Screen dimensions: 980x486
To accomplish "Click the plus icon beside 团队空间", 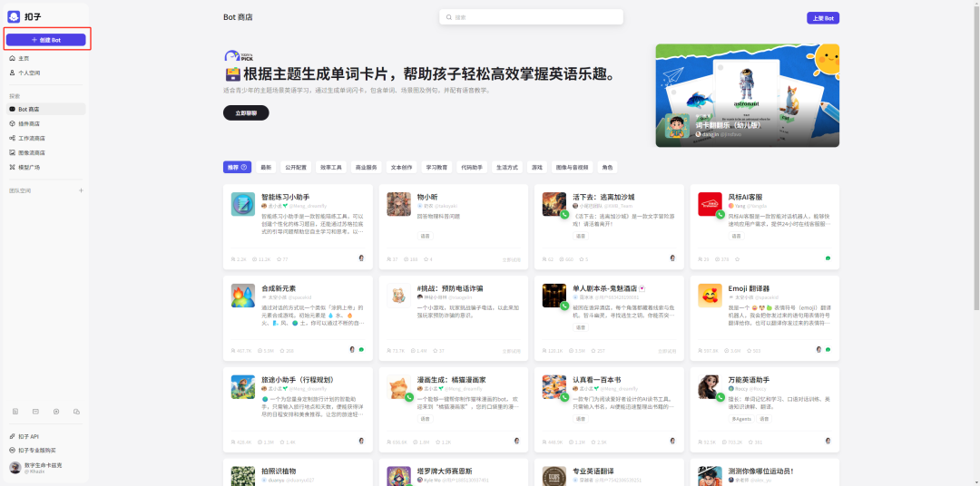I will click(81, 190).
